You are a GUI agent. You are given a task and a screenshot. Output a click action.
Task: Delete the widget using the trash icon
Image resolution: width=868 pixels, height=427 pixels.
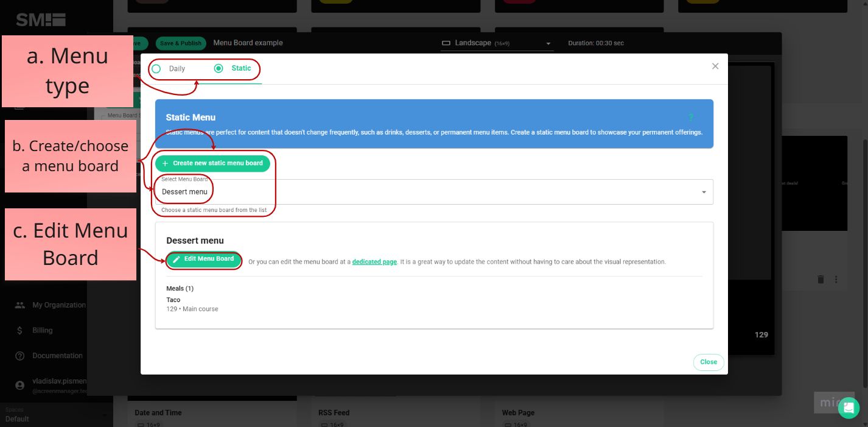click(x=819, y=279)
